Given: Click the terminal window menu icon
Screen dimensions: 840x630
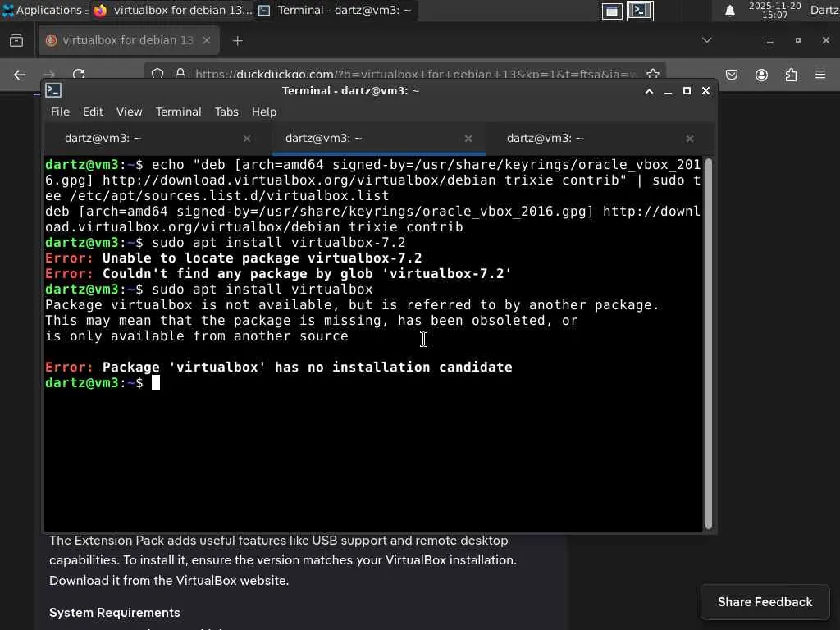Looking at the screenshot, I should (x=53, y=90).
